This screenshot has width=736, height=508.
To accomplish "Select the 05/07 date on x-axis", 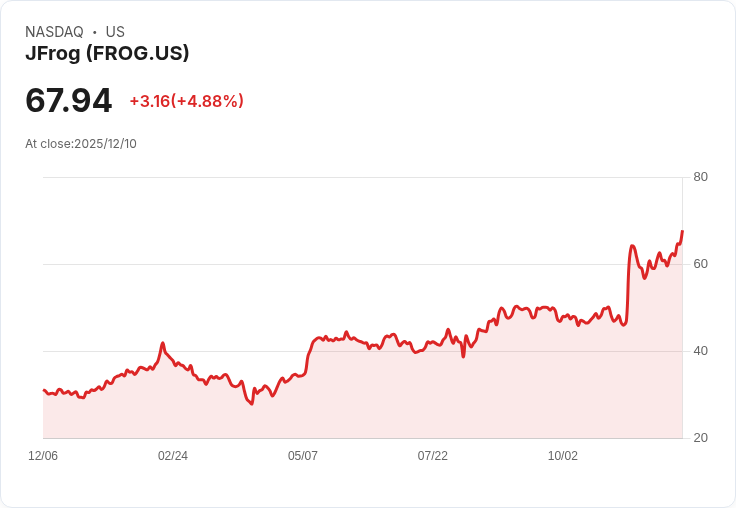I will pyautogui.click(x=303, y=456).
